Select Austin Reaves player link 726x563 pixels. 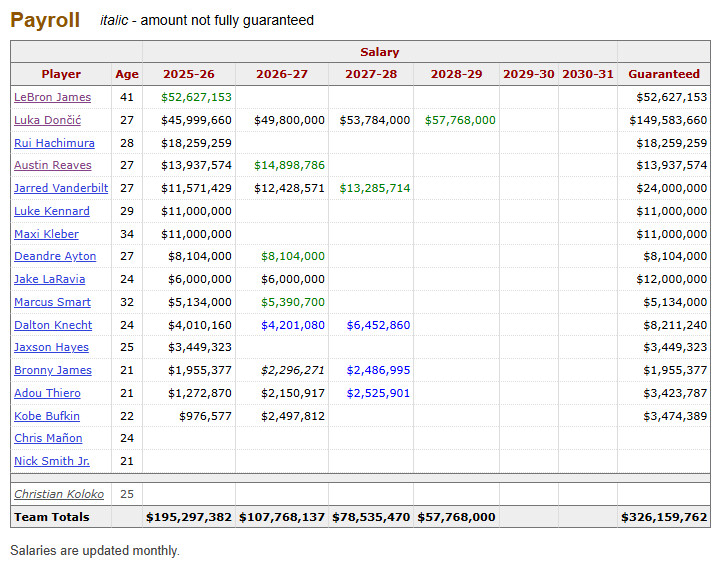pyautogui.click(x=52, y=165)
